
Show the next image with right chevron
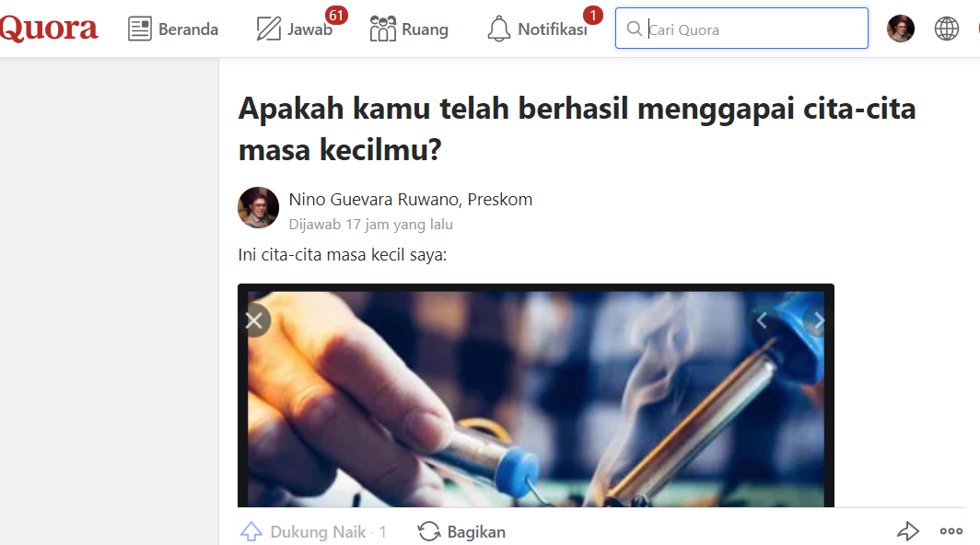pos(818,320)
